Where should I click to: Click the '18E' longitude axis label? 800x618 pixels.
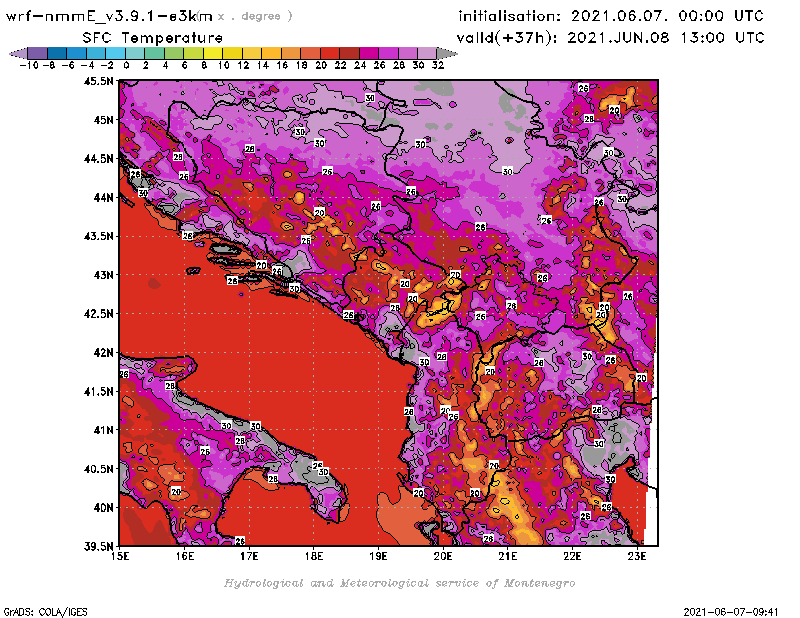pyautogui.click(x=314, y=556)
